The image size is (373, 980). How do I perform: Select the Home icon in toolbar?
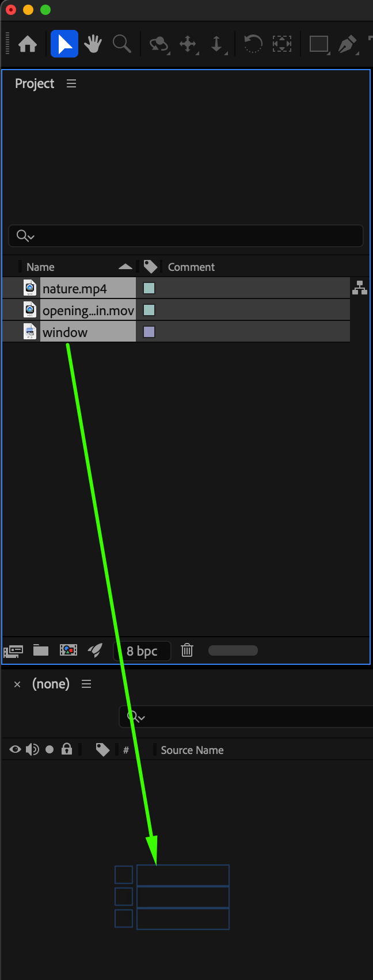pos(28,44)
